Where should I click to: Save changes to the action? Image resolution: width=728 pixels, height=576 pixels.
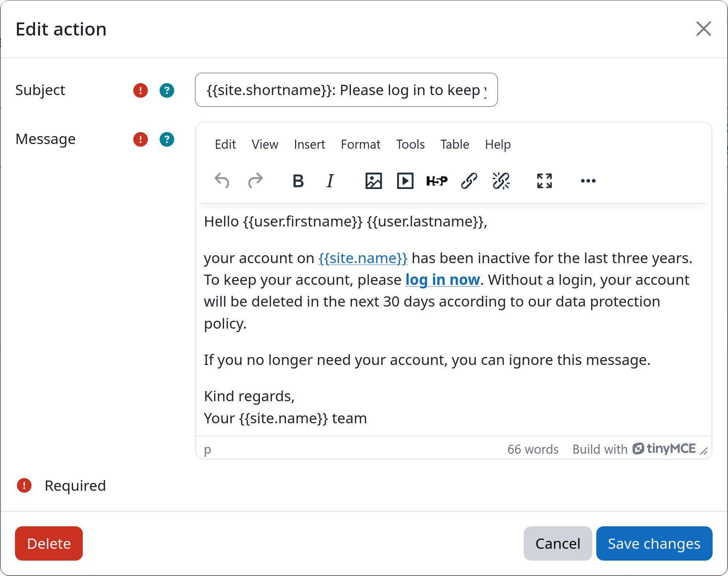[x=654, y=543]
